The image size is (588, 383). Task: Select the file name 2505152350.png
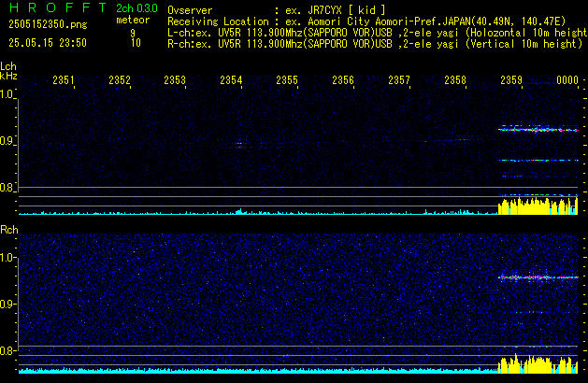[48, 24]
